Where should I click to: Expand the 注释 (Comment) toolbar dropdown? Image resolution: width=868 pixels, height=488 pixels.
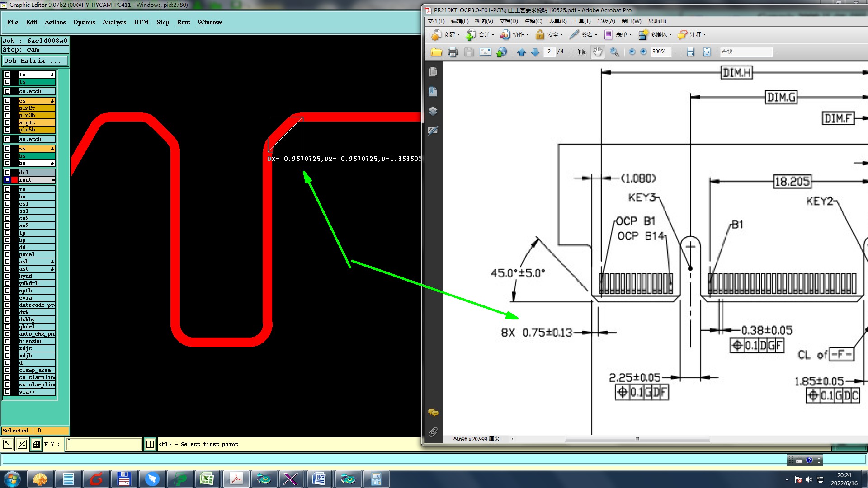(x=704, y=35)
